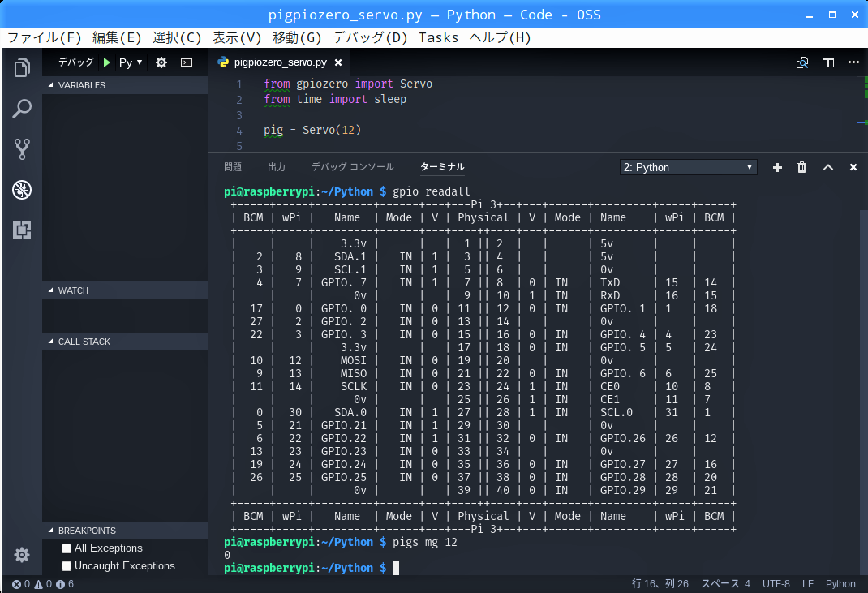Image resolution: width=868 pixels, height=593 pixels.
Task: Open the Source Control view
Action: tap(22, 149)
